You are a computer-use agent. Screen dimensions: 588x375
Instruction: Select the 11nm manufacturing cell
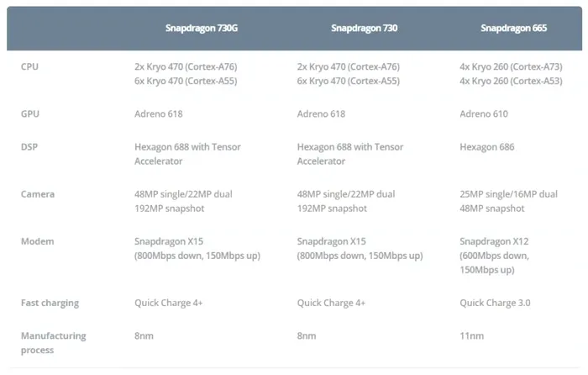point(472,336)
